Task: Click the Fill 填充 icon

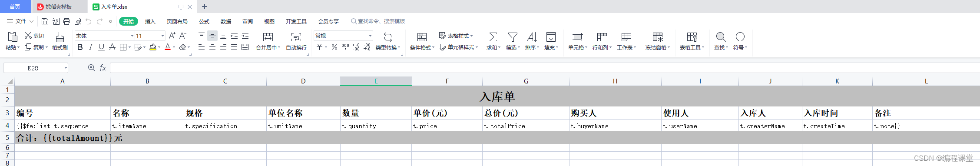Action: point(551,37)
